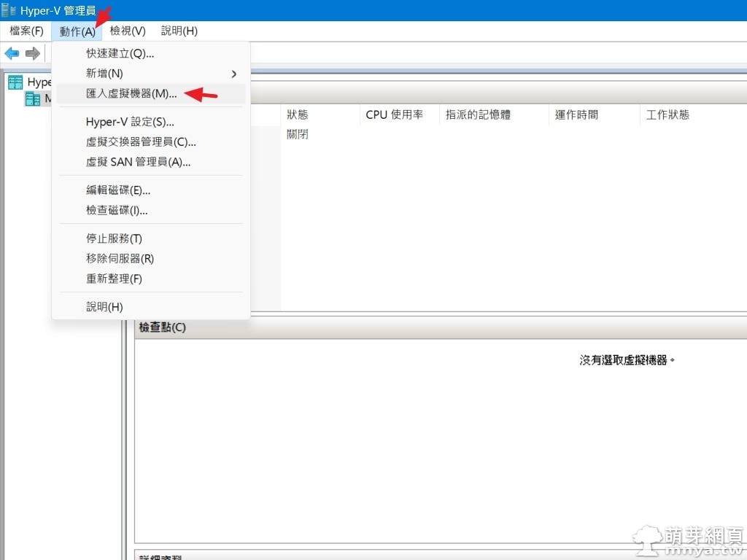Open the 說明(H) menu in menu bar
The height and width of the screenshot is (560, 747).
(x=179, y=31)
